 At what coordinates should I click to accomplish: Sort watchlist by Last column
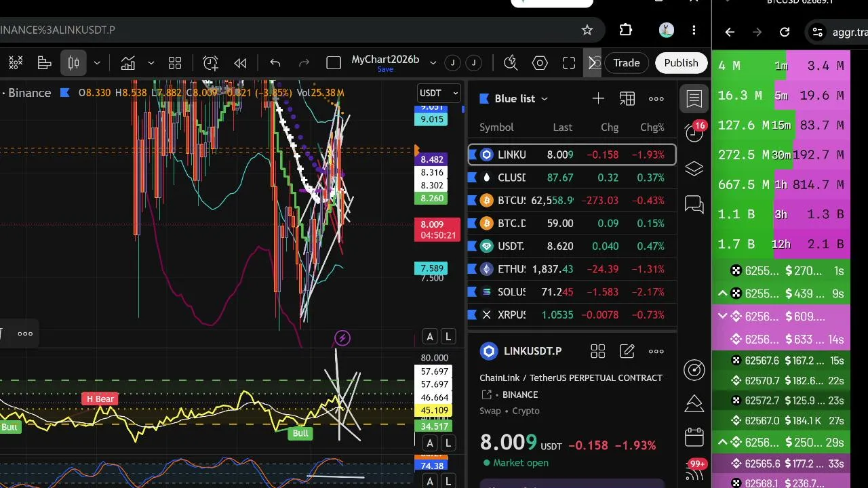562,127
